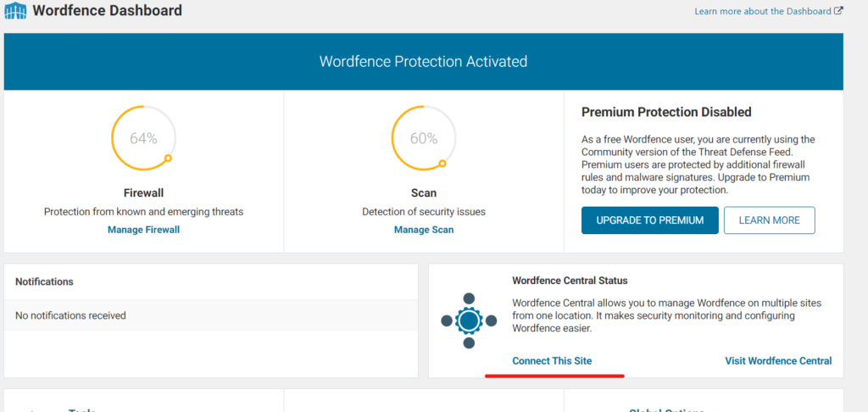Click the Scan section title
Screen dimensions: 868x412
(424, 193)
